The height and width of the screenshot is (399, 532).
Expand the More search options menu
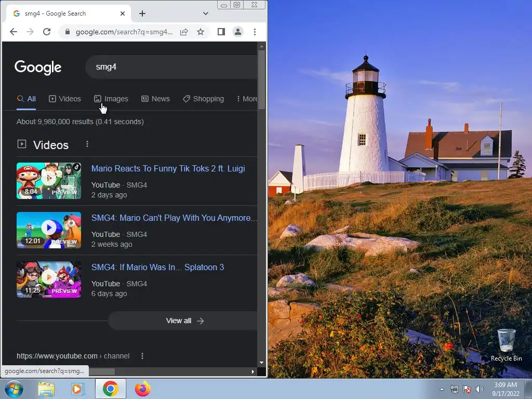(x=247, y=99)
